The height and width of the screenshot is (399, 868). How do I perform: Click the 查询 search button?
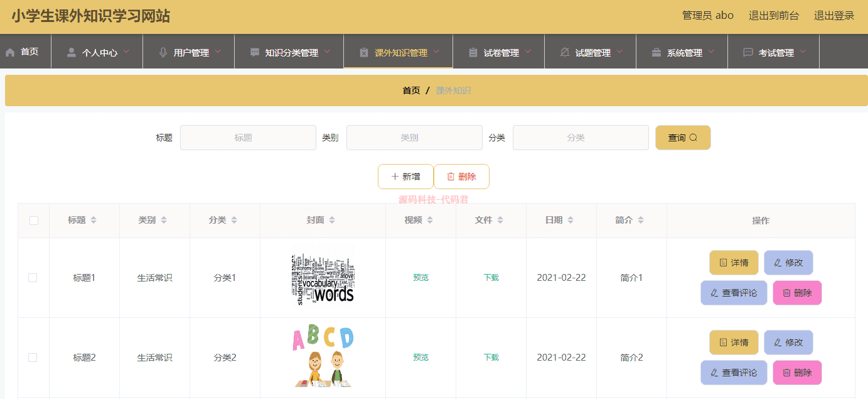683,138
